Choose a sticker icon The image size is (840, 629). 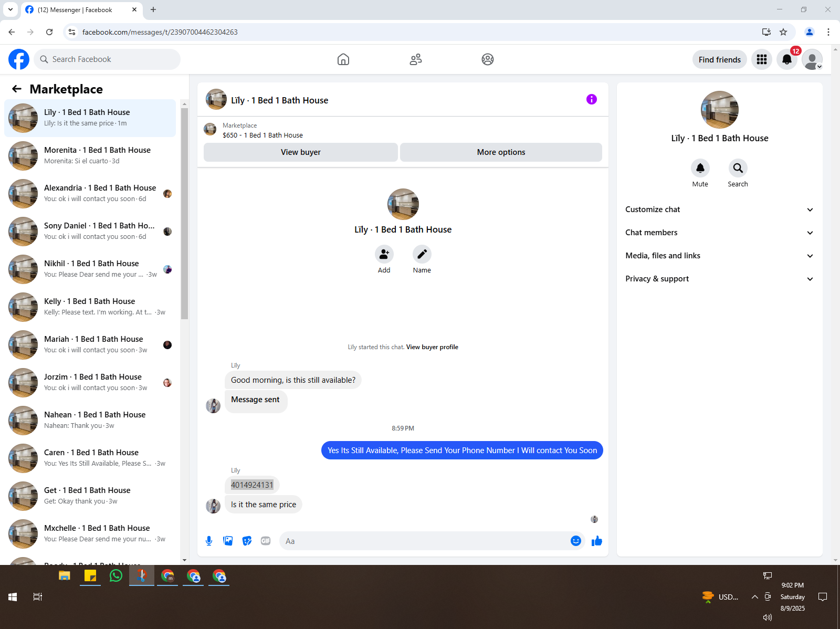tap(247, 541)
